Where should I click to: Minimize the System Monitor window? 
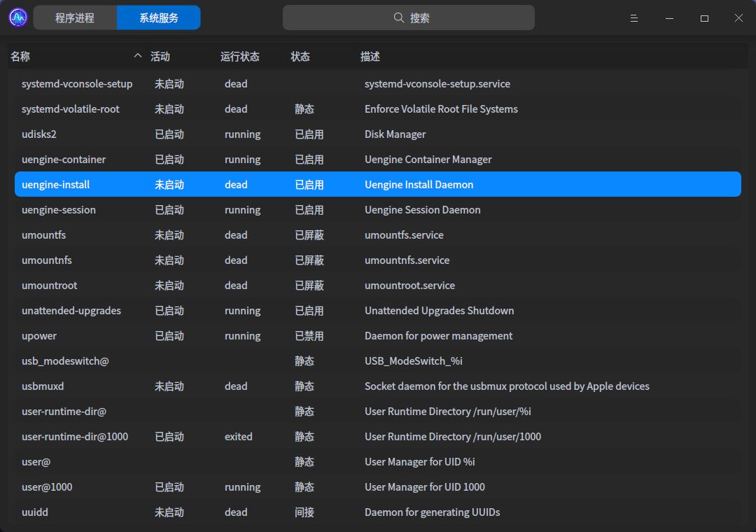click(669, 18)
